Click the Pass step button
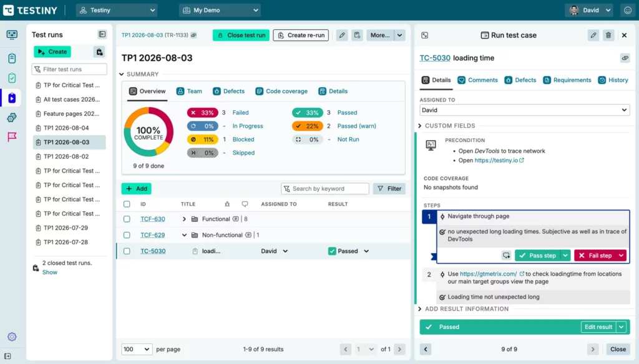The height and width of the screenshot is (364, 639). pyautogui.click(x=538, y=256)
